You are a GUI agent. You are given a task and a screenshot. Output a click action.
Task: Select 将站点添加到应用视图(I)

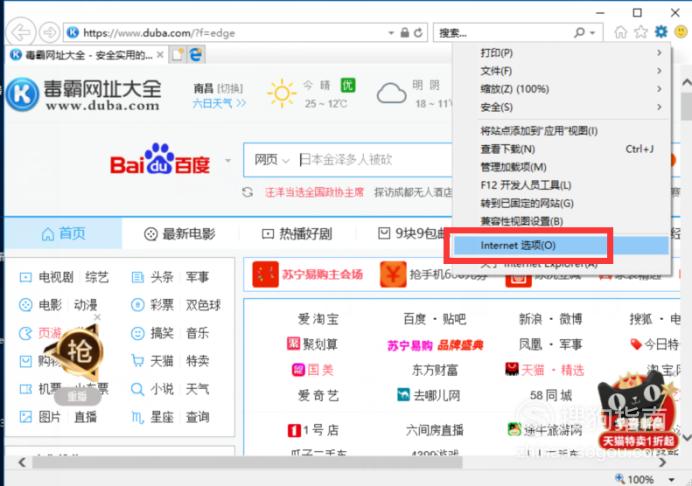pyautogui.click(x=572, y=131)
